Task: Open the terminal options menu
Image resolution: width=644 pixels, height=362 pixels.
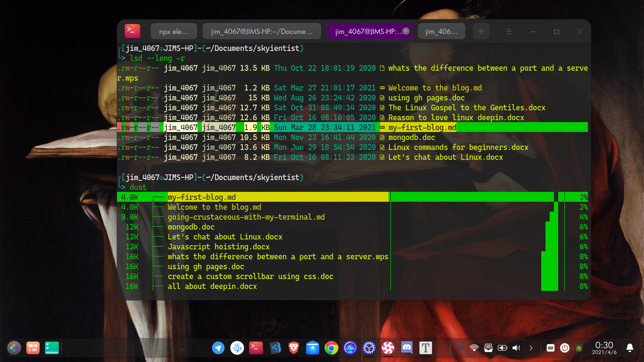Action: click(509, 31)
